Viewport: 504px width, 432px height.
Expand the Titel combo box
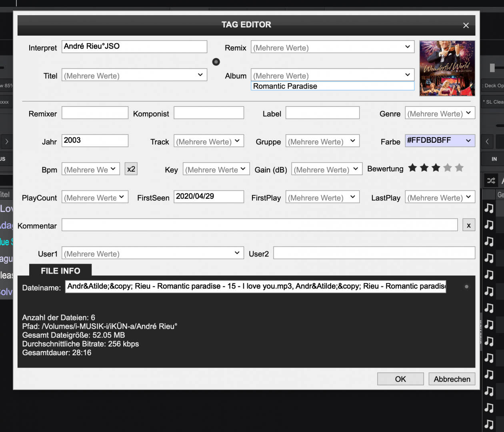pyautogui.click(x=200, y=75)
